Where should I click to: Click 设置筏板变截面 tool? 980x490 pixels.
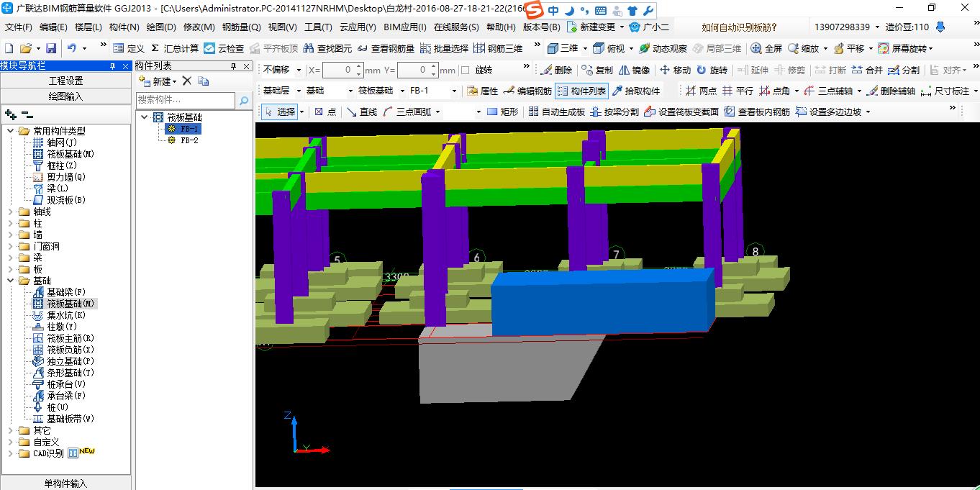(681, 112)
